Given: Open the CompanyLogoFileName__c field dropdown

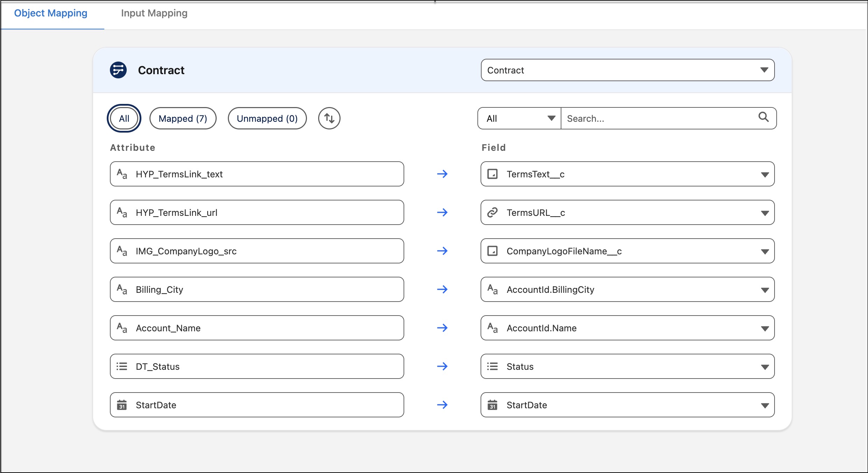Looking at the screenshot, I should tap(628, 251).
